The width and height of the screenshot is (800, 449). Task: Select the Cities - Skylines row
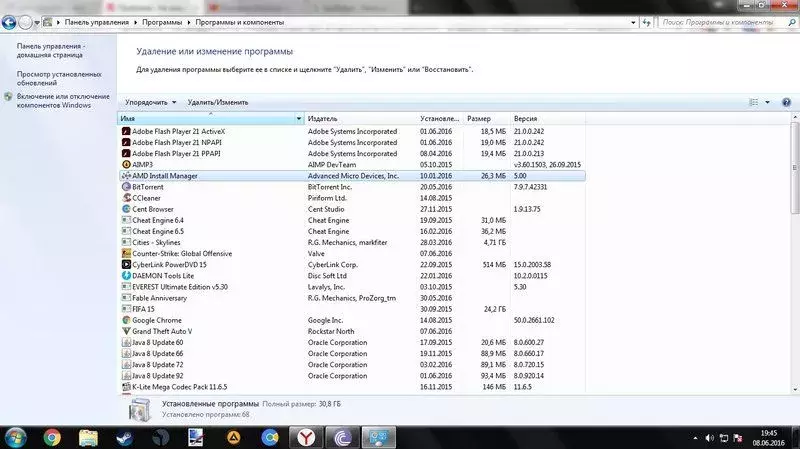352,242
